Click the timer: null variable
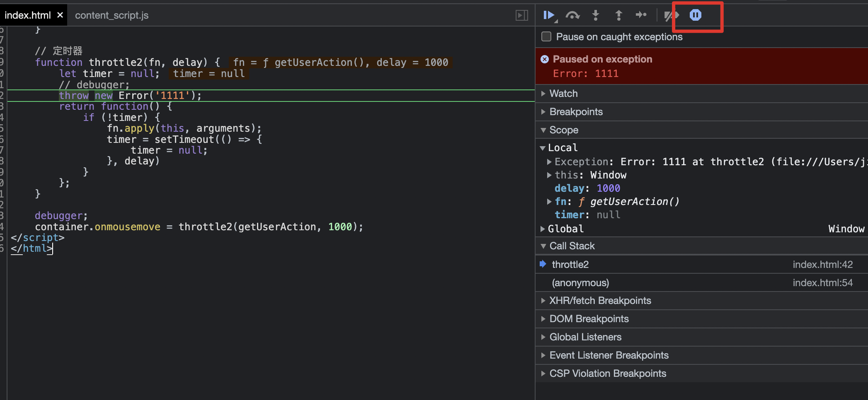 [587, 214]
